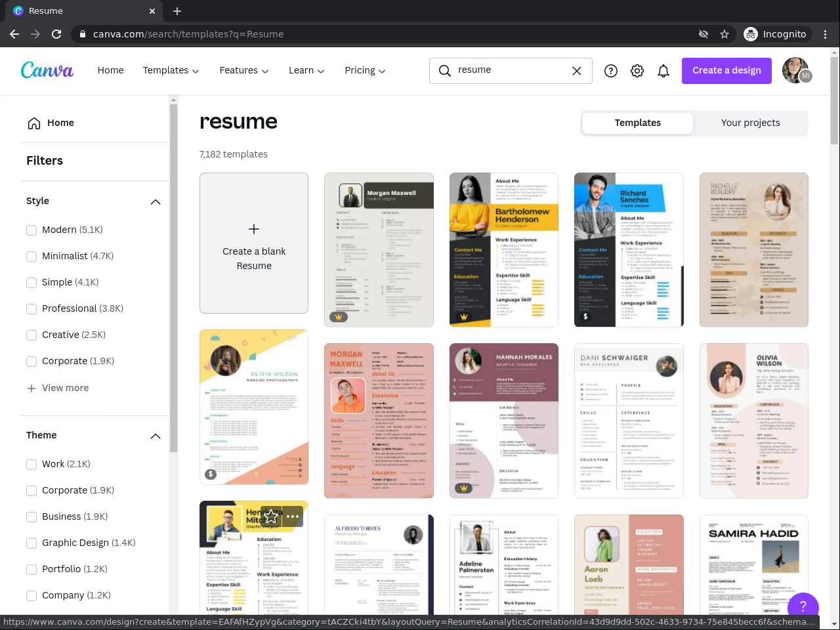Open a new browser tab

click(x=177, y=11)
